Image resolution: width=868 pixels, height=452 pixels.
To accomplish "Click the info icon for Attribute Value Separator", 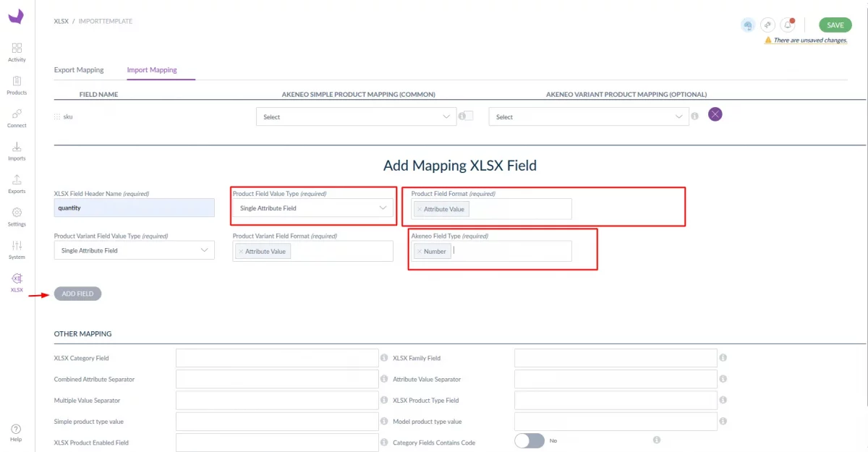I will coord(723,379).
